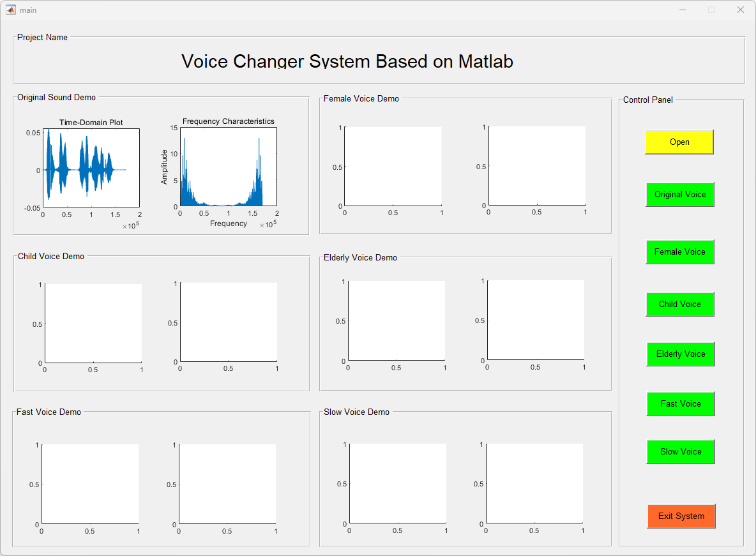
Task: Click the orange Exit System button
Action: click(681, 516)
